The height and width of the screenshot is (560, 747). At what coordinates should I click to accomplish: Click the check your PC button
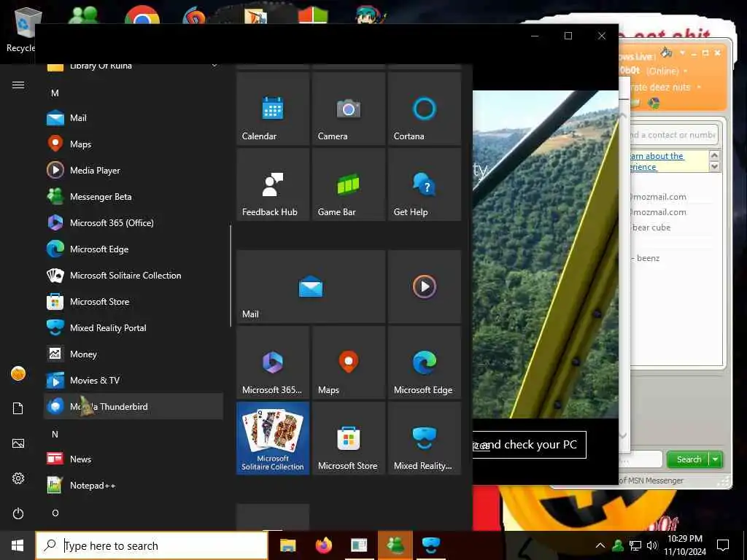pyautogui.click(x=529, y=445)
